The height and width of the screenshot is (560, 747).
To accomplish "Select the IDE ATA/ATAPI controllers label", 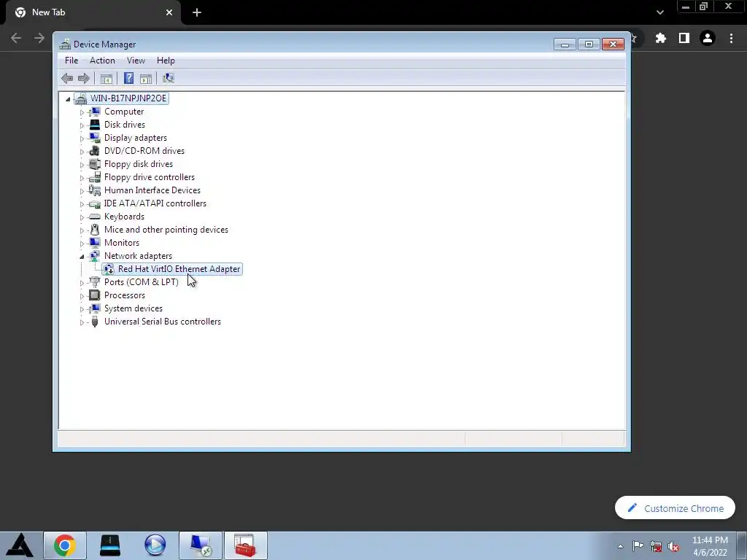I will [155, 203].
